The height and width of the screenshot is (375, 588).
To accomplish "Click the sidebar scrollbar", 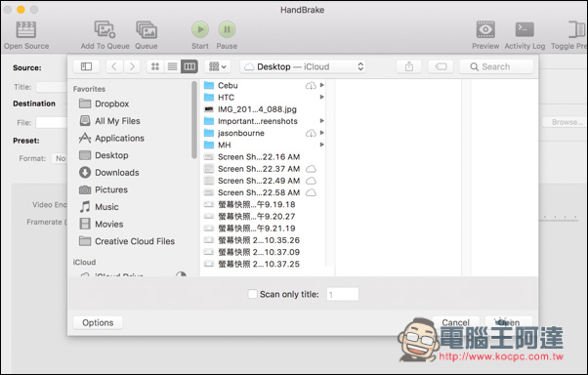I will point(193,119).
